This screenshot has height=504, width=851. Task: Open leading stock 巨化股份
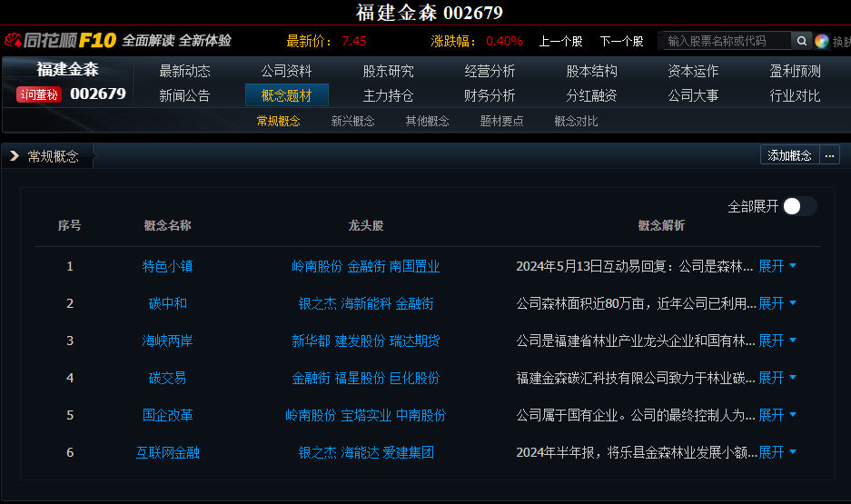(x=415, y=378)
